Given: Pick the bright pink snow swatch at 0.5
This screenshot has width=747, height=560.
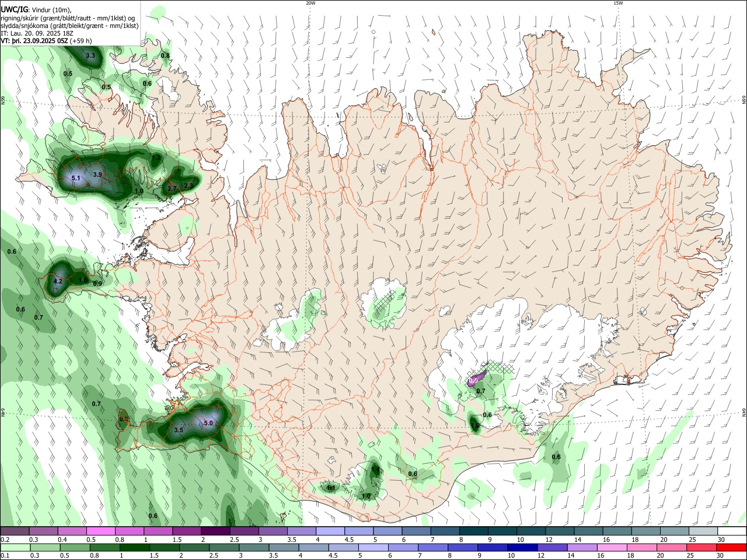Looking at the screenshot, I should pyautogui.click(x=100, y=531).
